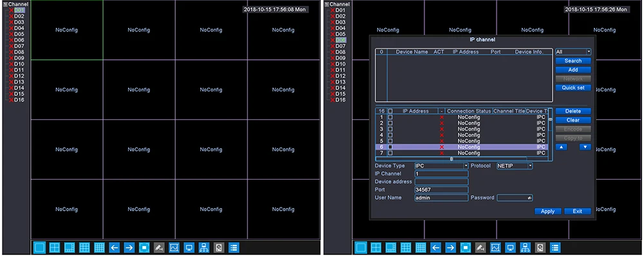Switch to single view in the 17:56:08 window

click(x=39, y=247)
